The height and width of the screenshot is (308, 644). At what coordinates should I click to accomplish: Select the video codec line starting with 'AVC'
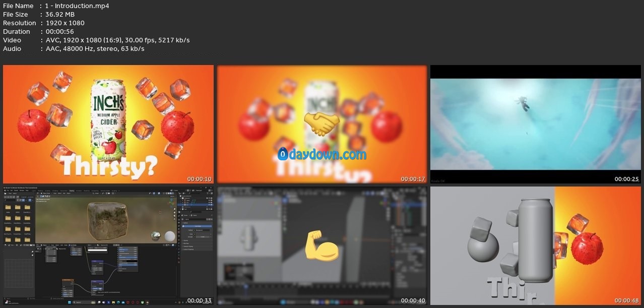[117, 40]
